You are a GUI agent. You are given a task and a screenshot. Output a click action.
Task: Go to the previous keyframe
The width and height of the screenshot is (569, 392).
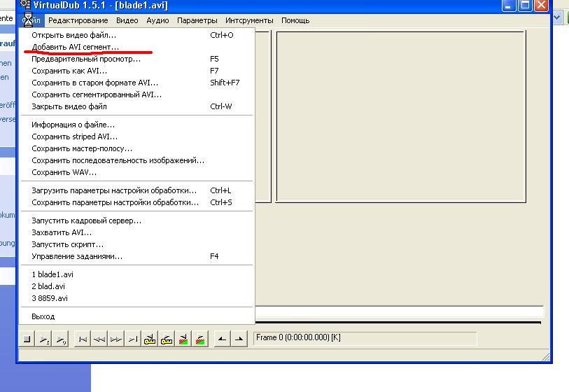tap(150, 339)
